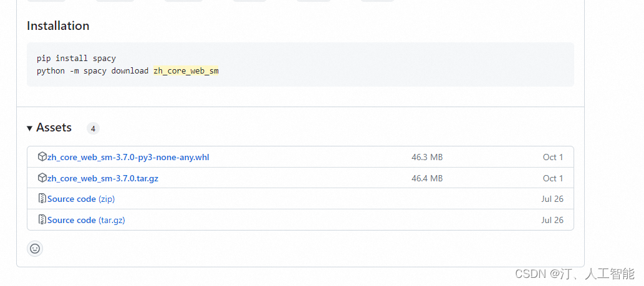Click the python -m spacy download command

click(92, 71)
